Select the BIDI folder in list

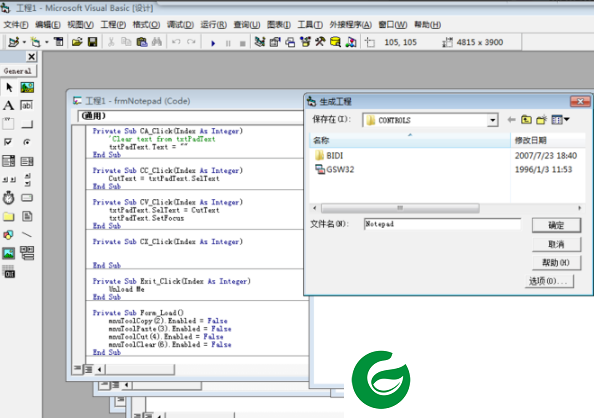pos(329,155)
